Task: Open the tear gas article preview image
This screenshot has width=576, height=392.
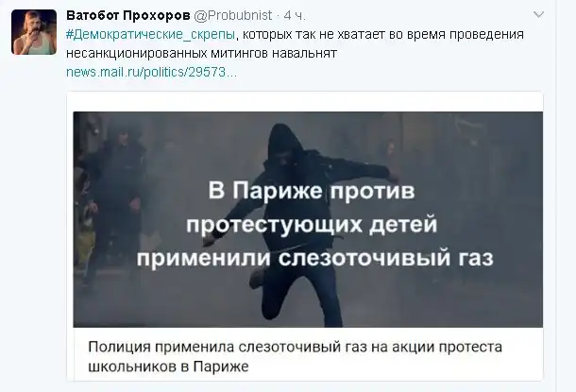Action: 308,219
